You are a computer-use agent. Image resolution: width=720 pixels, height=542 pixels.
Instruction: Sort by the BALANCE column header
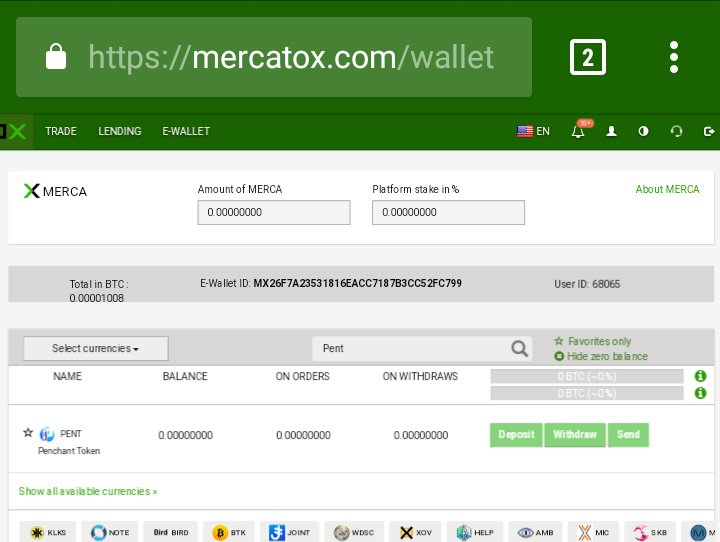click(x=185, y=376)
